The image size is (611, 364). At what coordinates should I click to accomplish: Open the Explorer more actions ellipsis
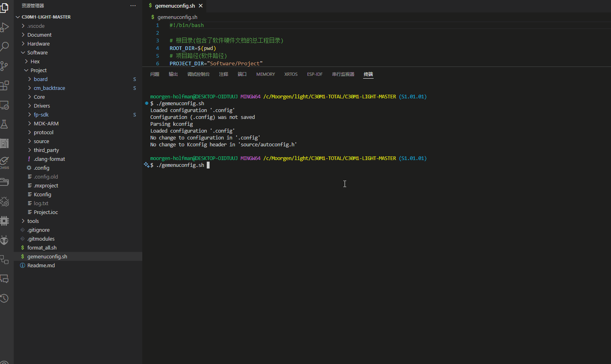(x=133, y=6)
